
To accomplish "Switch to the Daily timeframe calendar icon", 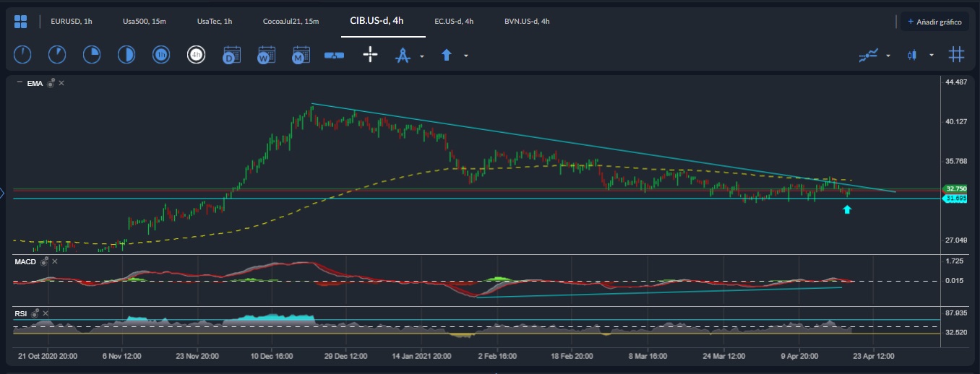I will coord(231,55).
